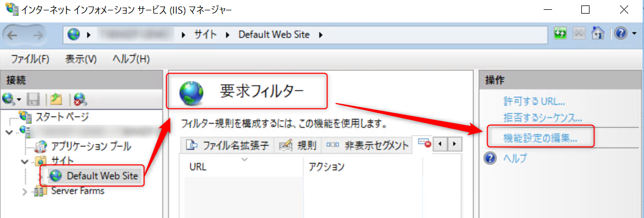Viewport: 644px width, 218px height.
Task: Click the 拒否するシーケンス... action link
Action: pyautogui.click(x=543, y=118)
